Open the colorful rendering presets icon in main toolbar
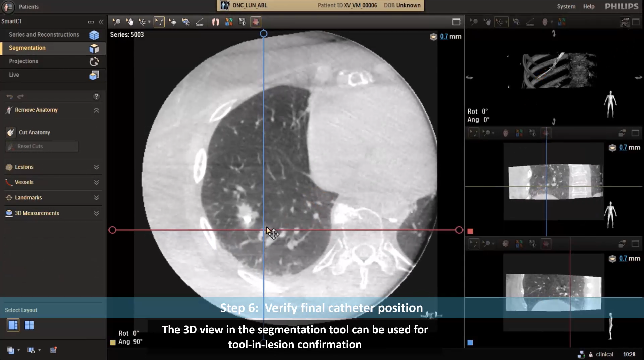The width and height of the screenshot is (644, 360). tap(229, 22)
